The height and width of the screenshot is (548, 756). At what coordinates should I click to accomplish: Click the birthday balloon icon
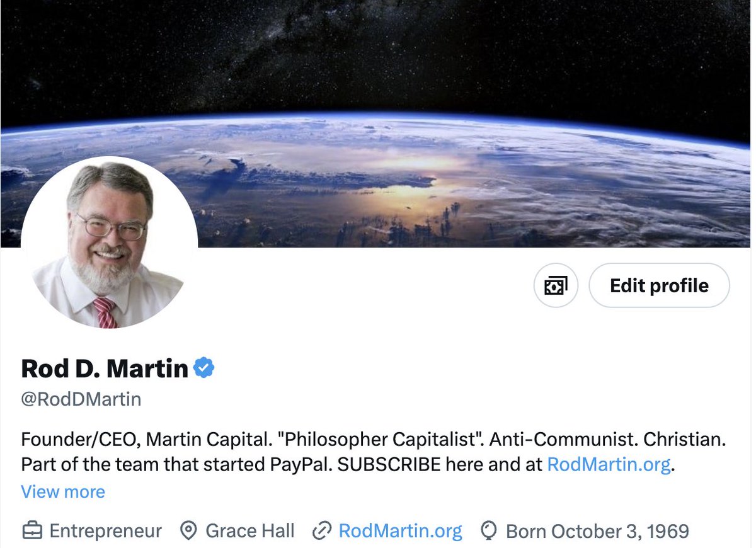pyautogui.click(x=489, y=531)
